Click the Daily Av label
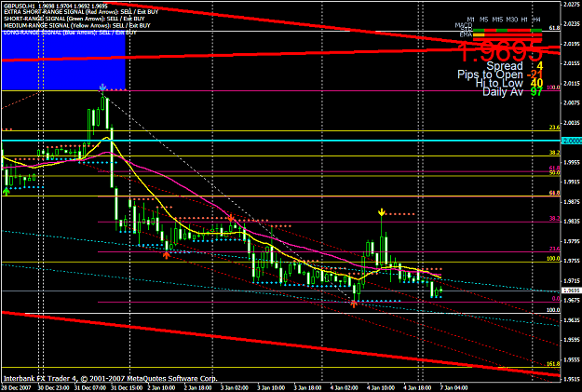Viewport: 582px width, 392px height. coord(503,91)
